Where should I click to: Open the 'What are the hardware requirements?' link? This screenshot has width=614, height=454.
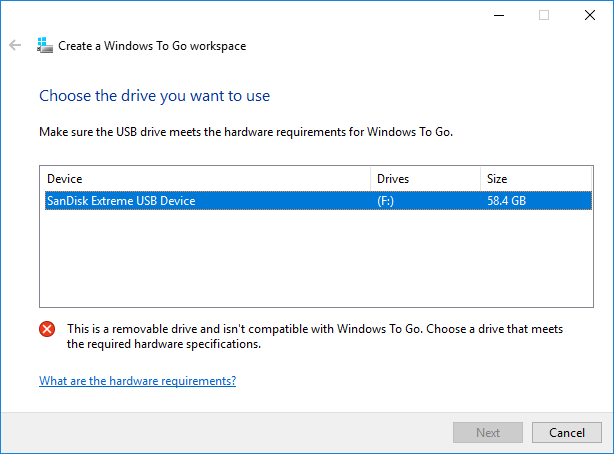[x=137, y=381]
